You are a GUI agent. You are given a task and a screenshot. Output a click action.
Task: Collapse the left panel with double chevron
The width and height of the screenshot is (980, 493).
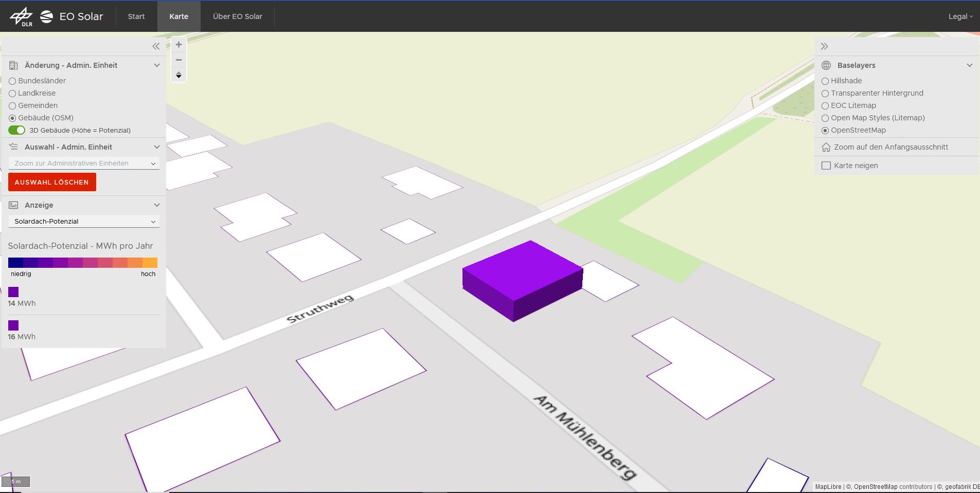(x=156, y=46)
